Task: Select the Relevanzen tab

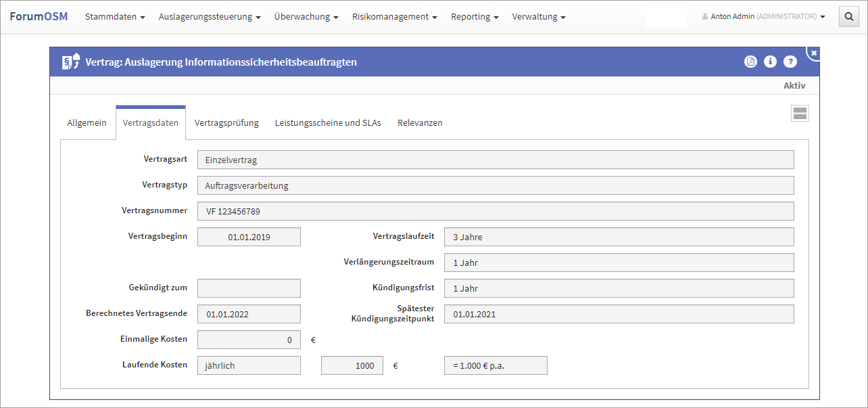Action: 420,123
